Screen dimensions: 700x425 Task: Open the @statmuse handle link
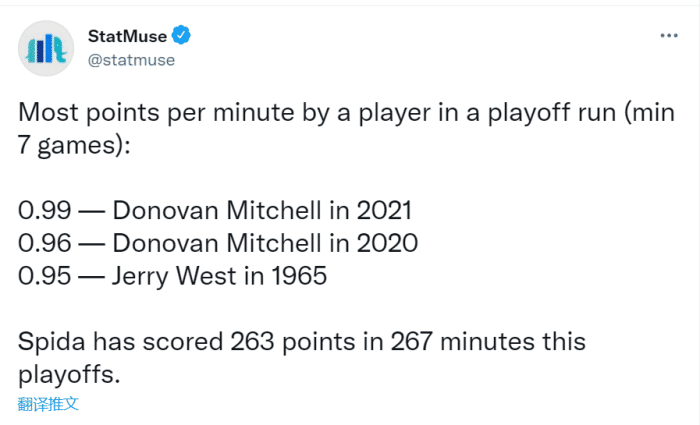tap(131, 60)
